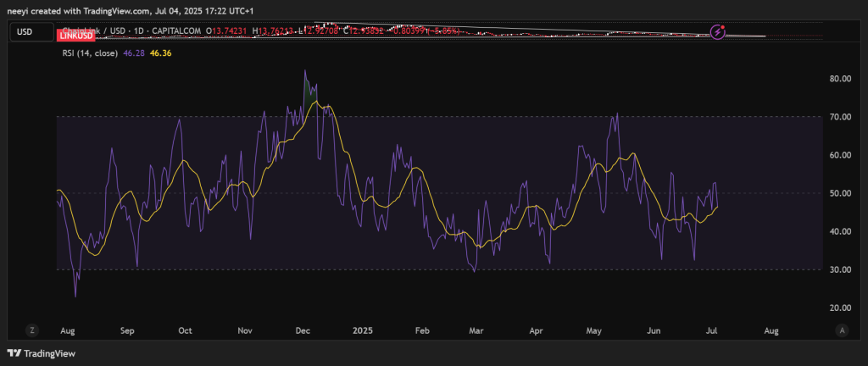Viewport: 868px width, 366px height.
Task: Click the red LINKUSD symbol label
Action: coord(75,36)
